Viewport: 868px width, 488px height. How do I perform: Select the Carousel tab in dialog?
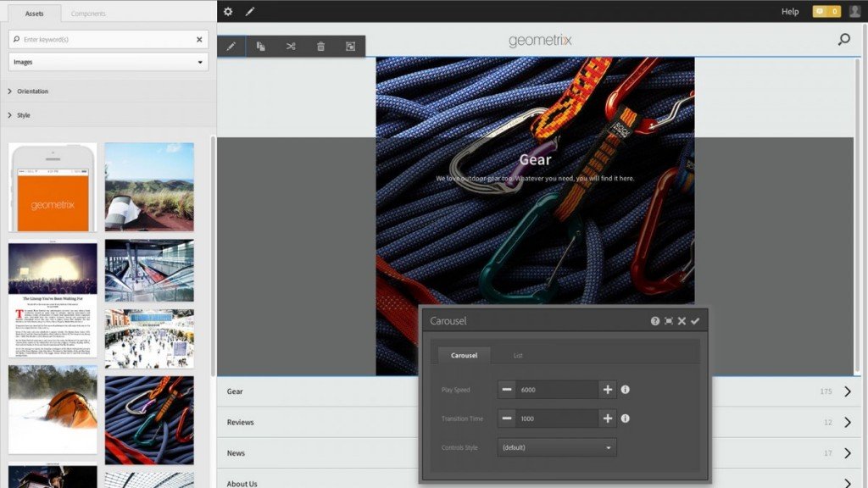coord(464,355)
